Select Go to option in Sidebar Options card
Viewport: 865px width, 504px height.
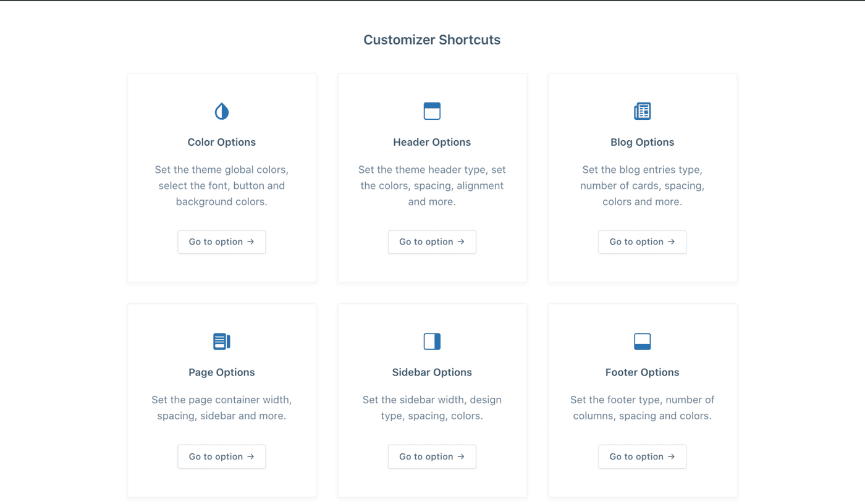(x=432, y=457)
